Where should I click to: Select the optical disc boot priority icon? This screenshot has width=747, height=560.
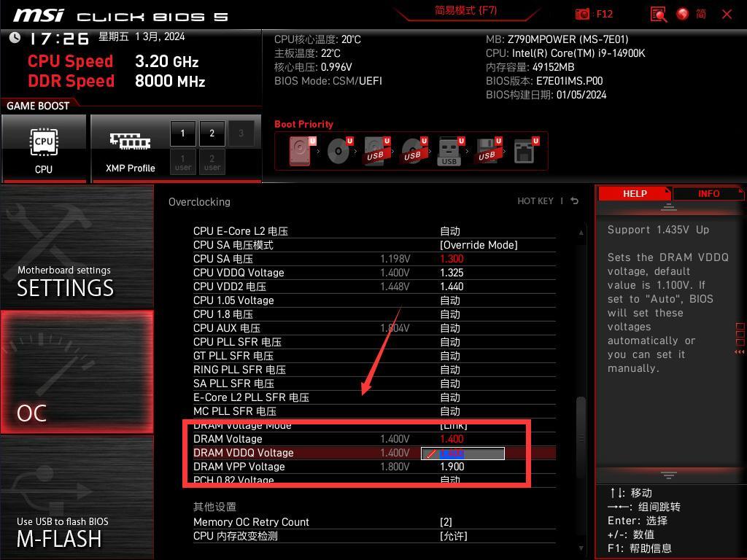tap(338, 151)
